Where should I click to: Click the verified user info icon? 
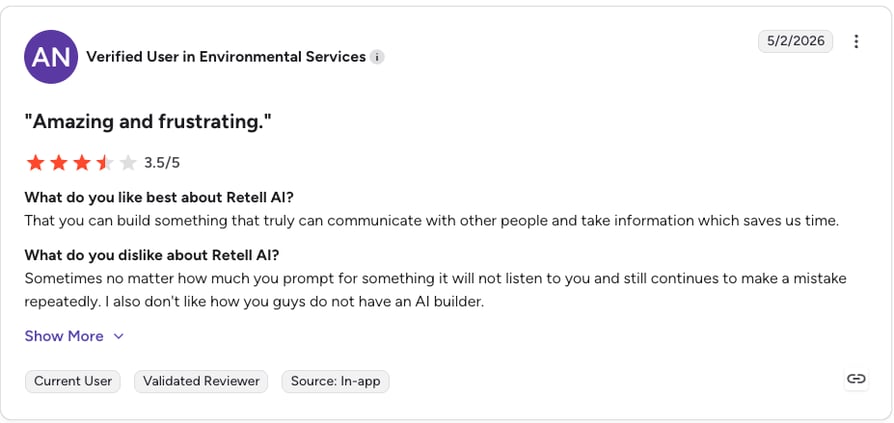coord(377,57)
